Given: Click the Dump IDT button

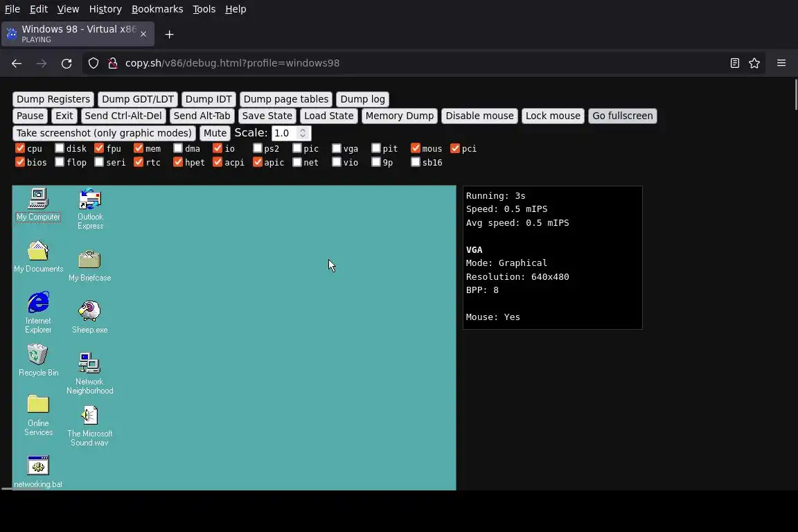Looking at the screenshot, I should 209,99.
